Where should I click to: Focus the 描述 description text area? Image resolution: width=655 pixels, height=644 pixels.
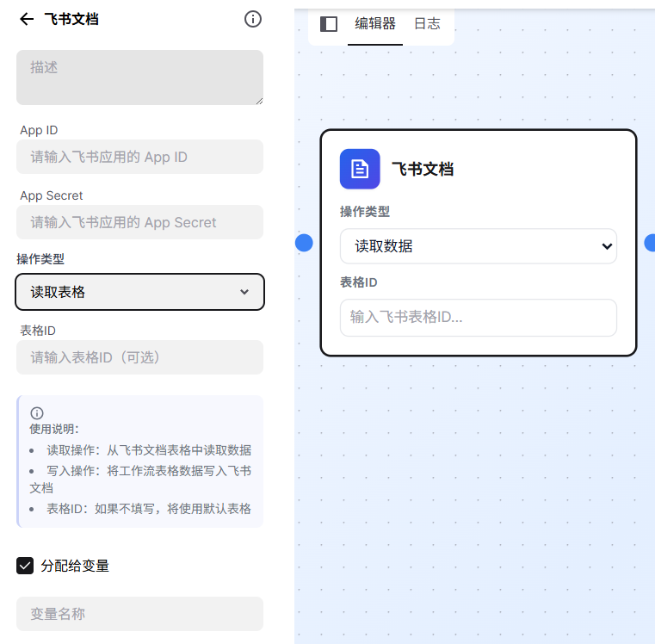(x=139, y=77)
